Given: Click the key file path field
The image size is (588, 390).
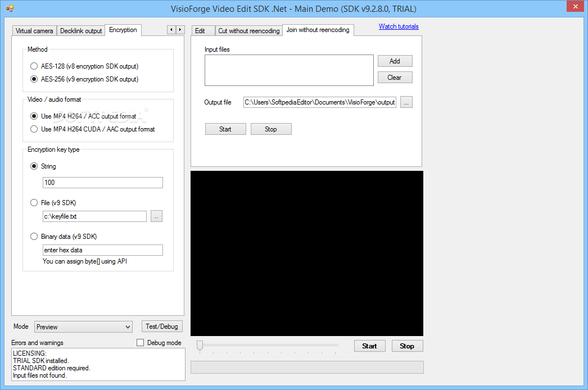Looking at the screenshot, I should point(94,216).
